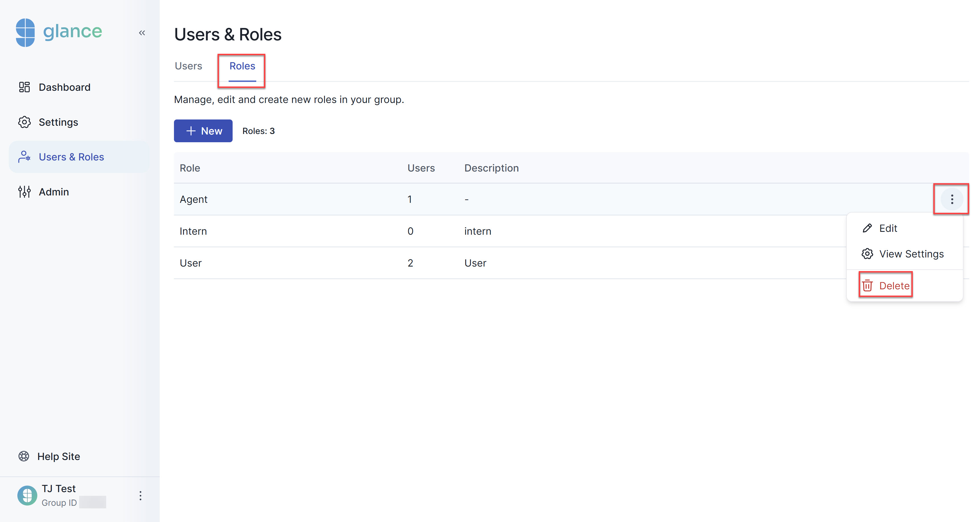Click the Agent role name link
The width and height of the screenshot is (980, 522).
(x=194, y=199)
